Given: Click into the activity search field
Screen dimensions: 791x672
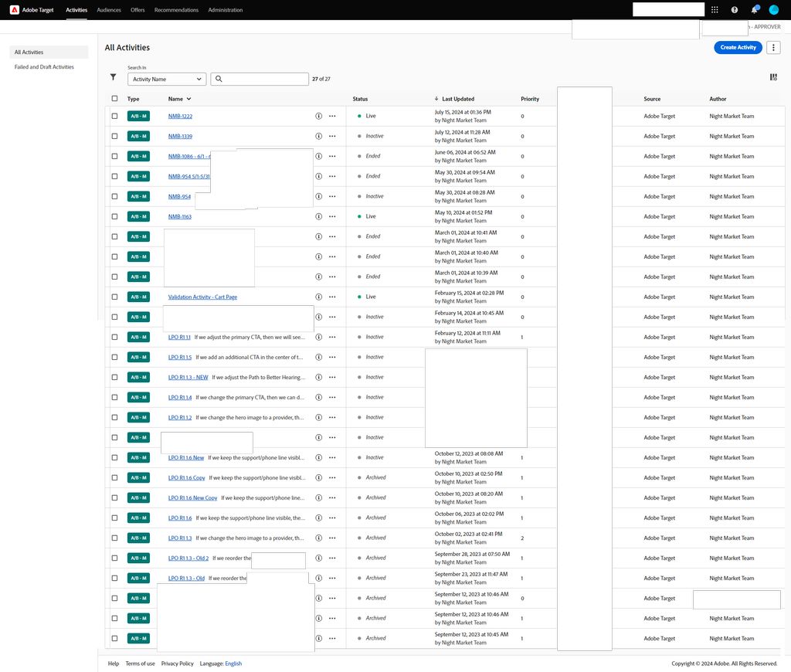Looking at the screenshot, I should [x=264, y=79].
